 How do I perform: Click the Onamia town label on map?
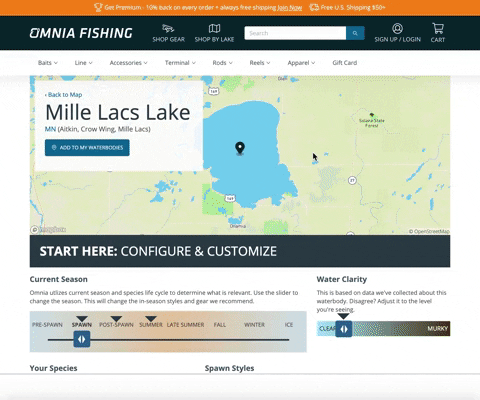pyautogui.click(x=238, y=226)
